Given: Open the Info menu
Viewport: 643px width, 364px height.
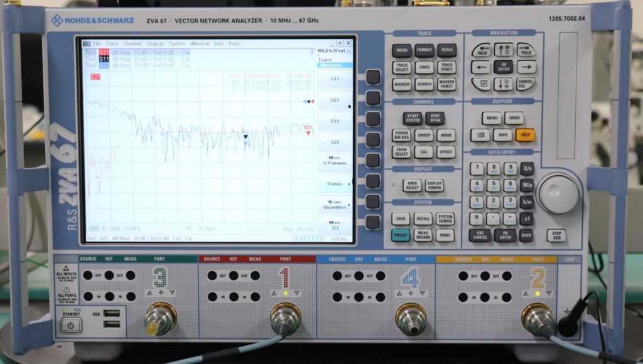Looking at the screenshot, I should point(219,43).
